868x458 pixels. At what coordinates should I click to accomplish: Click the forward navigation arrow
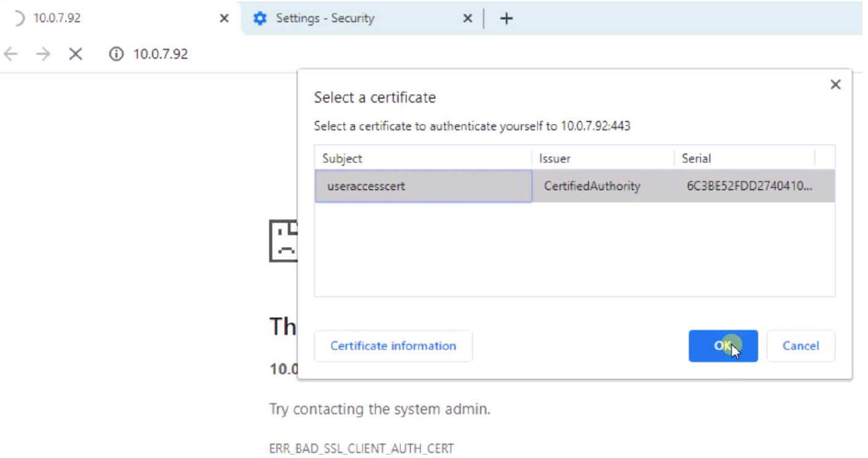43,54
